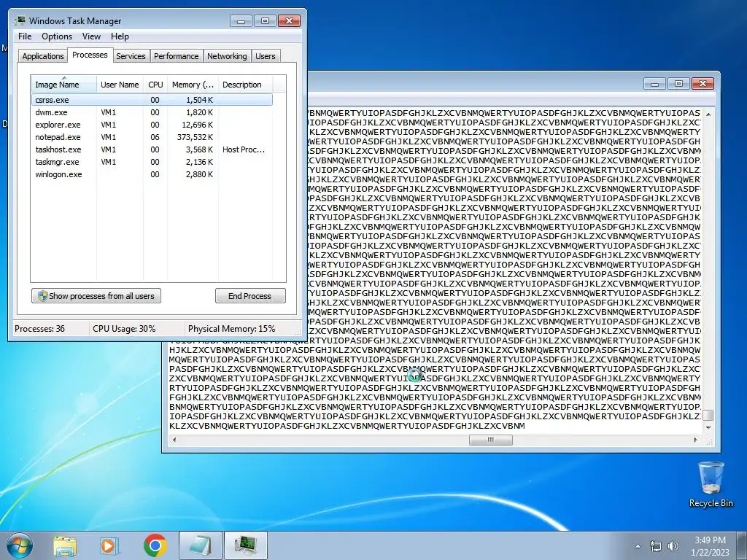The image size is (747, 560).
Task: Click explorer.exe memory value 12,696 K
Action: point(197,125)
